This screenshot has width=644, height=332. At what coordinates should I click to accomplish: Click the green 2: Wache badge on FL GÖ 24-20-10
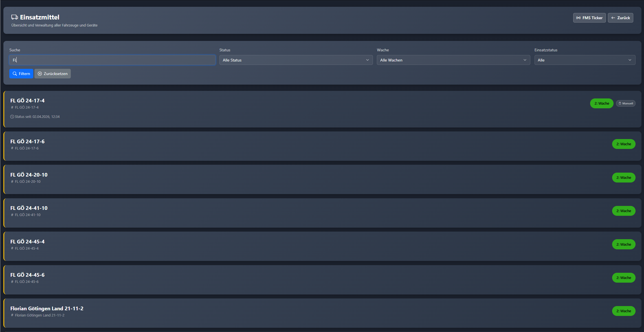tap(623, 178)
